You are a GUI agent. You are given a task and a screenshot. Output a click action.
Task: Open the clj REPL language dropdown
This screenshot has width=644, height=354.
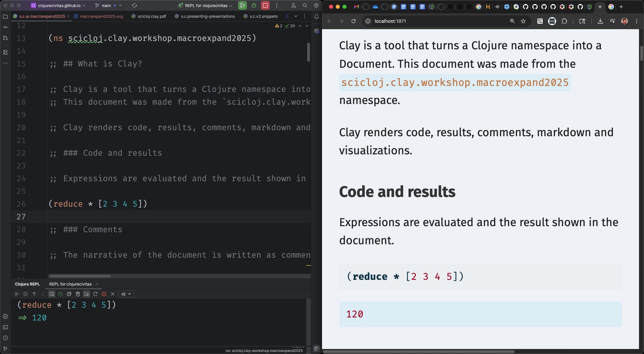coord(126,294)
